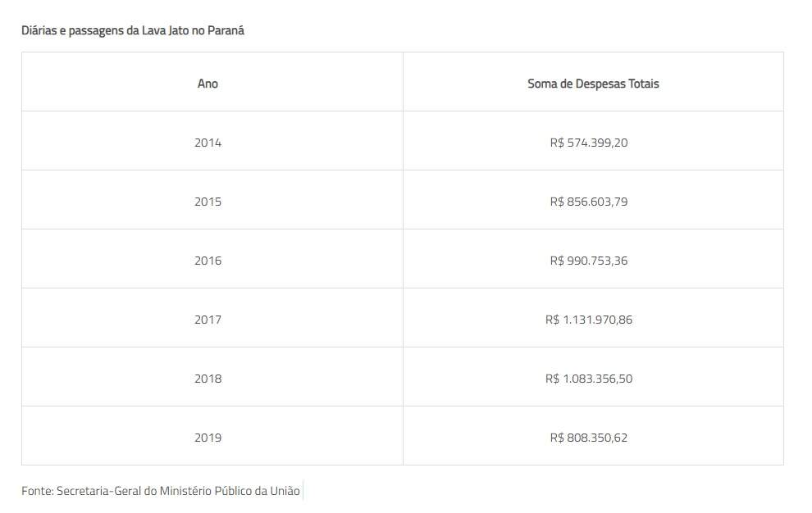Select the R$ 856.603,79 value
812x513 pixels.
click(589, 202)
